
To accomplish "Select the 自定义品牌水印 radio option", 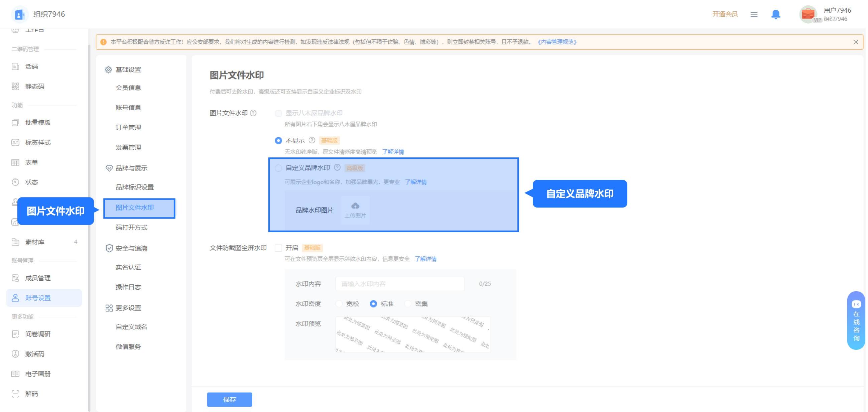I will pyautogui.click(x=278, y=168).
